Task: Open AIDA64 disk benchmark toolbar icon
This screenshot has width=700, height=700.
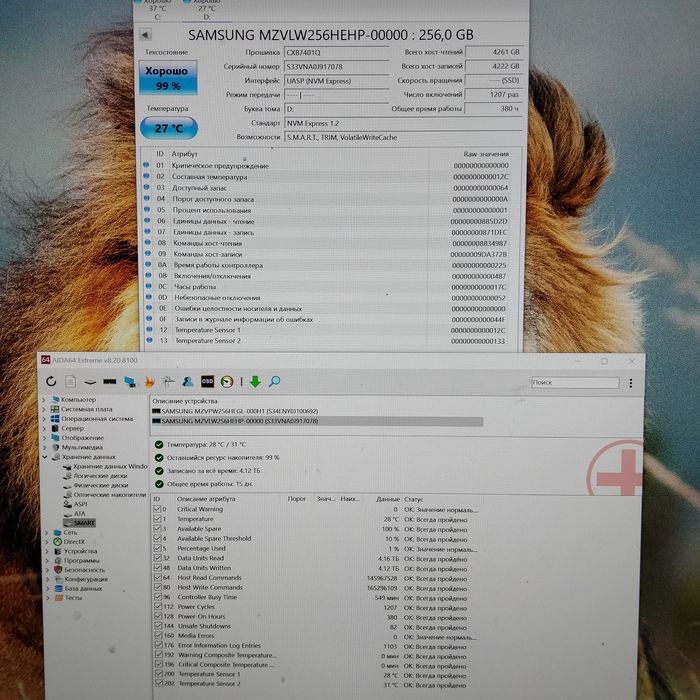Action: [90, 382]
